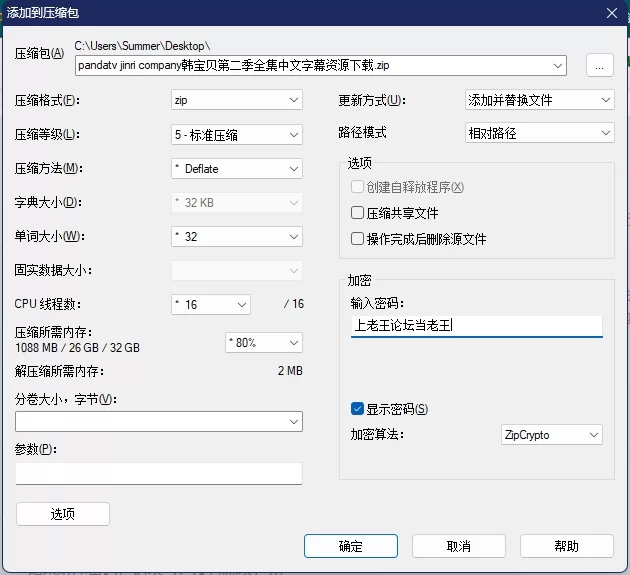Toggle the 压缩共享文件 checkbox

(x=357, y=213)
